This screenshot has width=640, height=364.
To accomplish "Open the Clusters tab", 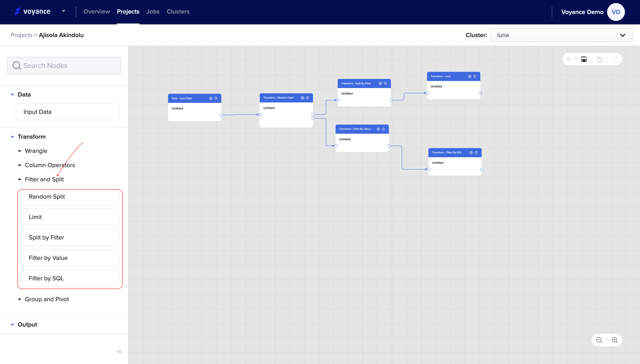I will [x=178, y=12].
